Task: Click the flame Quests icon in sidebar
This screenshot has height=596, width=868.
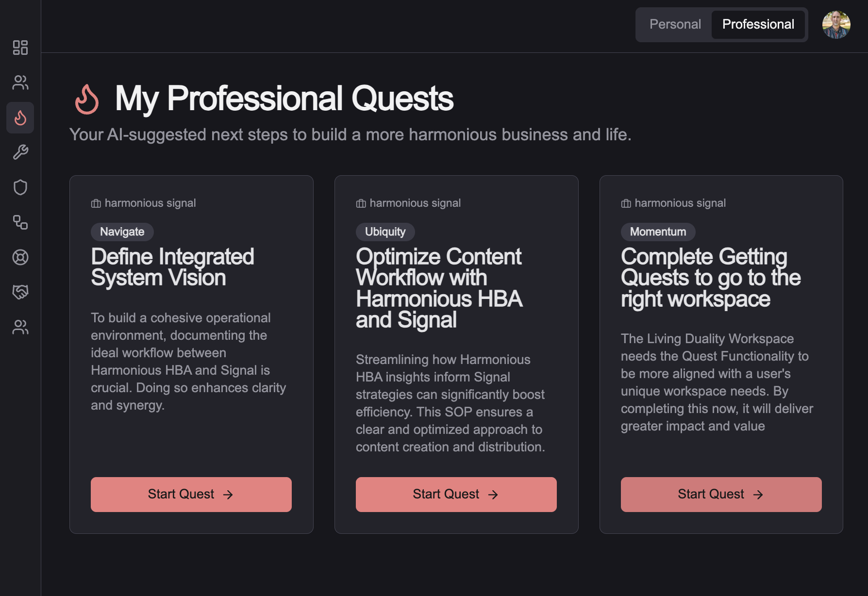Action: tap(20, 118)
